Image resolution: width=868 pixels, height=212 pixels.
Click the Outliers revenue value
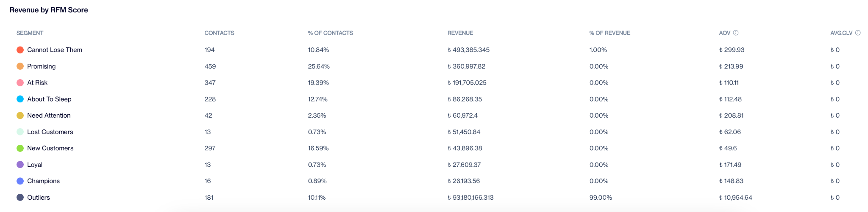(470, 198)
